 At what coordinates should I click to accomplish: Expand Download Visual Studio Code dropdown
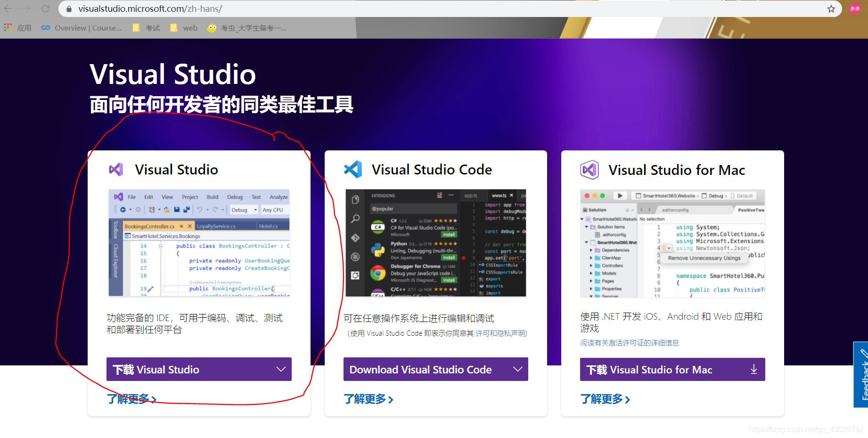(x=436, y=369)
